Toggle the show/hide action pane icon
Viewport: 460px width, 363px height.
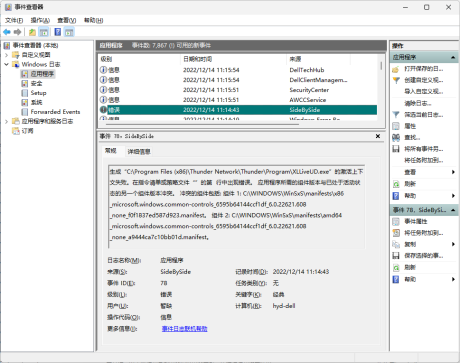pyautogui.click(x=69, y=32)
